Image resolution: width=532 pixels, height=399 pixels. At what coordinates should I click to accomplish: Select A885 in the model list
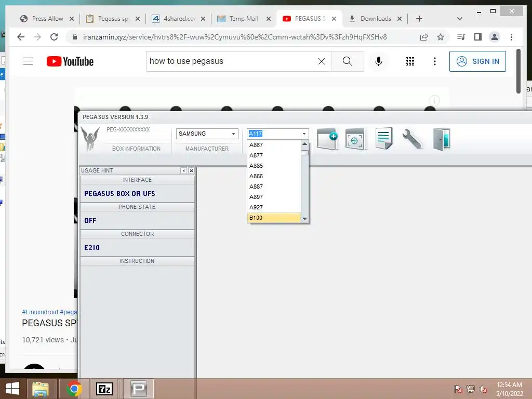pyautogui.click(x=274, y=166)
